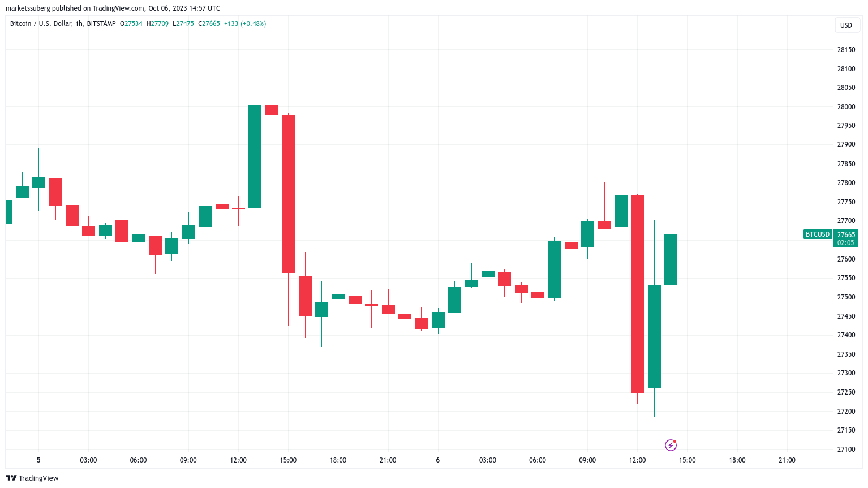
Task: Click the purple lightning bolt icon
Action: pyautogui.click(x=671, y=445)
